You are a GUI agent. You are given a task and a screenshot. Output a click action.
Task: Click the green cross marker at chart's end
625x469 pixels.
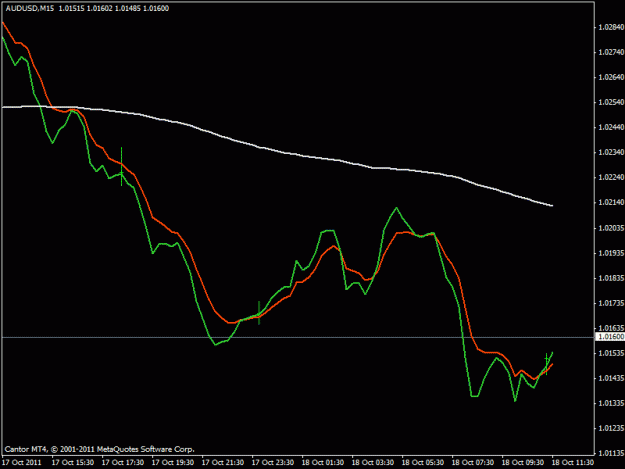pyautogui.click(x=546, y=364)
